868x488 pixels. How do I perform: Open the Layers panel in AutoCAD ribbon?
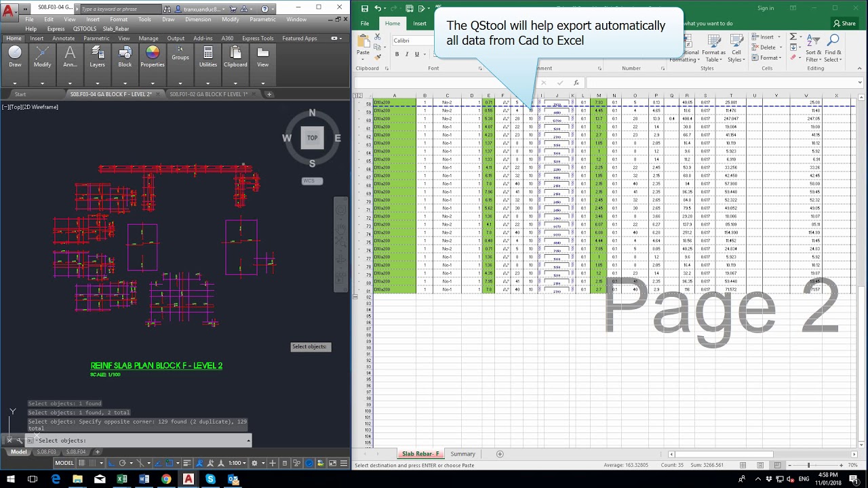97,57
